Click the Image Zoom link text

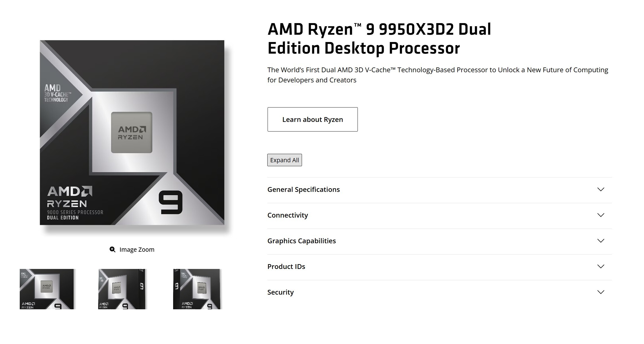137,249
